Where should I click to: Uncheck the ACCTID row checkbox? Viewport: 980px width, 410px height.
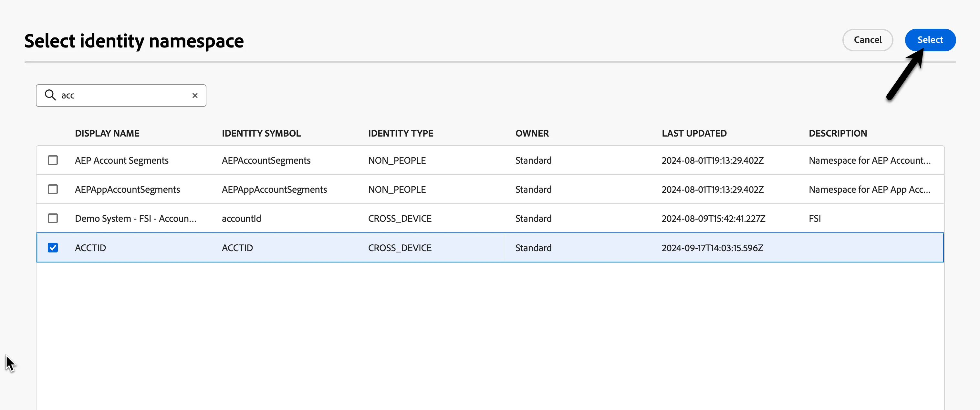click(x=53, y=248)
